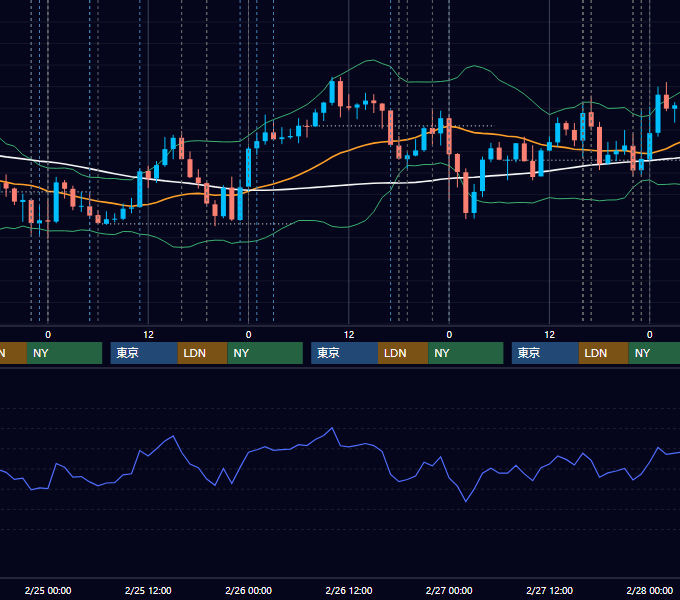
Task: Select the 2/26 東京 session block
Action: 344,353
